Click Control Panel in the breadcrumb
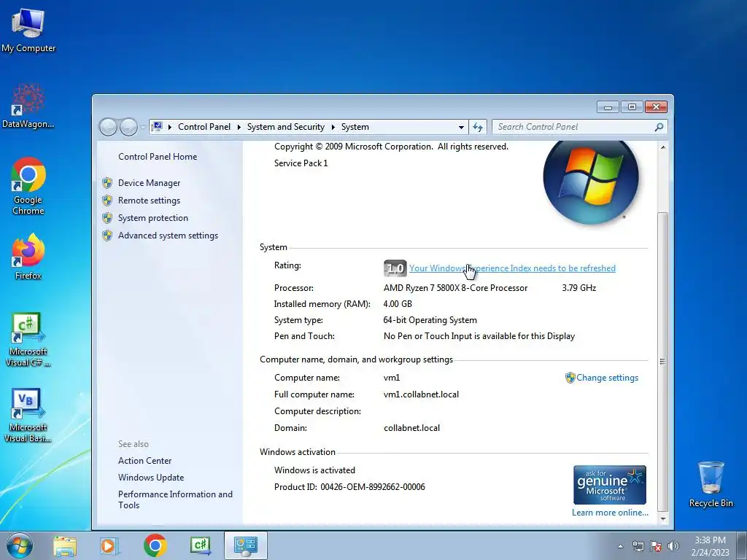 [x=204, y=127]
